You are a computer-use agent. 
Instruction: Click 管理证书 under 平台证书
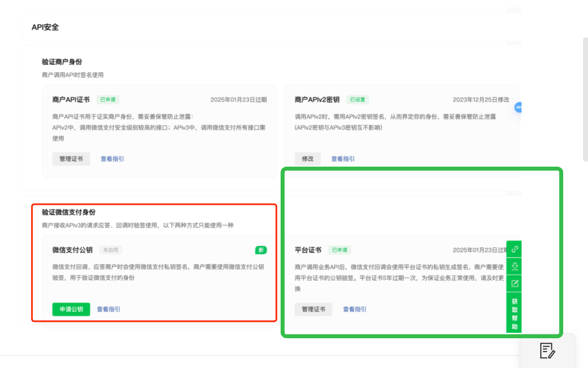[x=313, y=309]
